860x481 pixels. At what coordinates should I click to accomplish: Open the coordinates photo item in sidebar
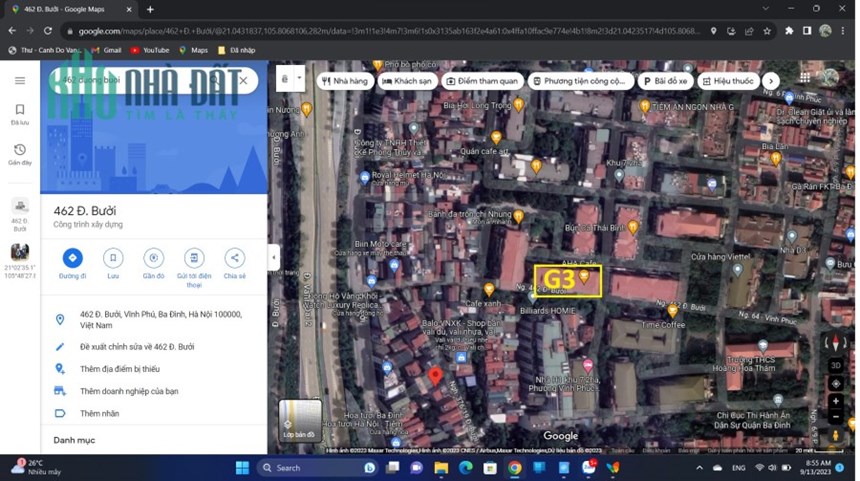20,261
